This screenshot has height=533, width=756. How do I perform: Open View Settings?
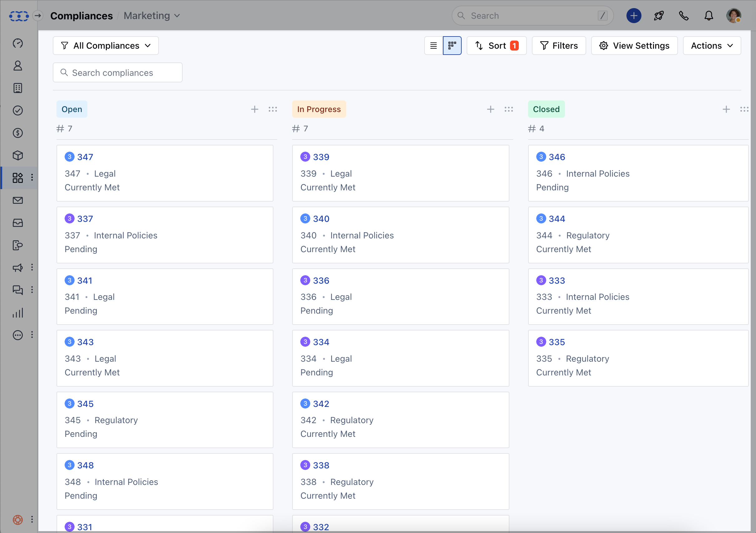634,46
